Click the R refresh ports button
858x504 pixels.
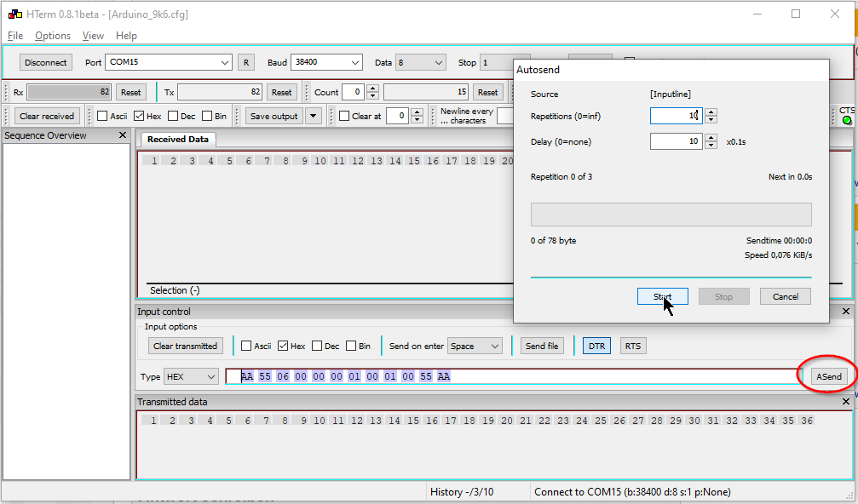click(246, 62)
